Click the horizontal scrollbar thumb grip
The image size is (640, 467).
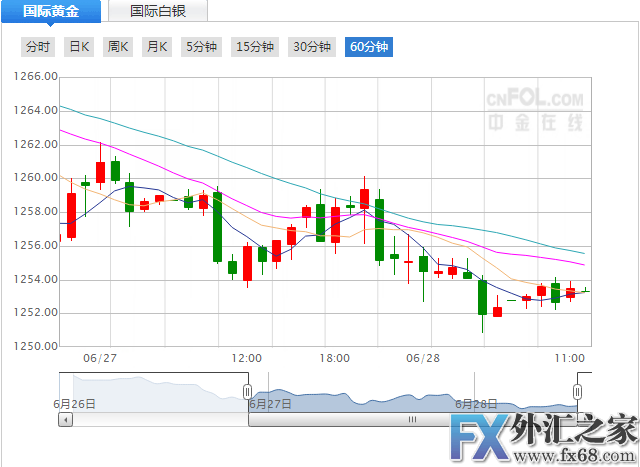411,421
